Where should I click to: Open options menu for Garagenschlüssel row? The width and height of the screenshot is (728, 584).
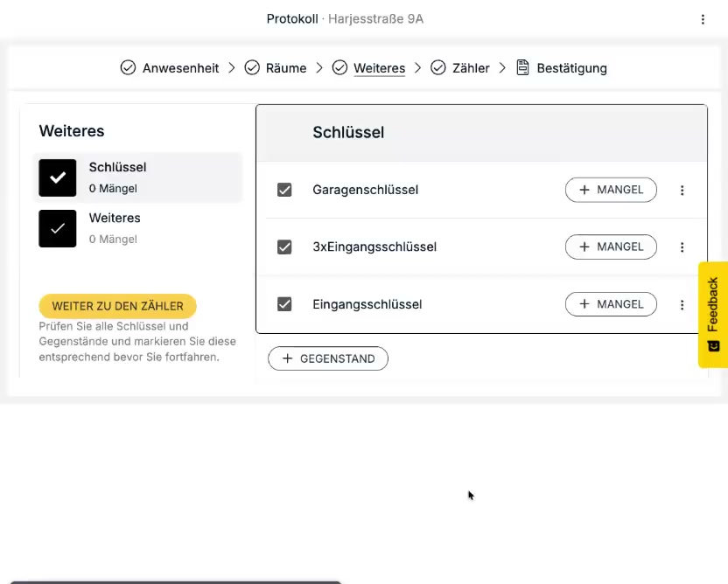[x=682, y=191]
